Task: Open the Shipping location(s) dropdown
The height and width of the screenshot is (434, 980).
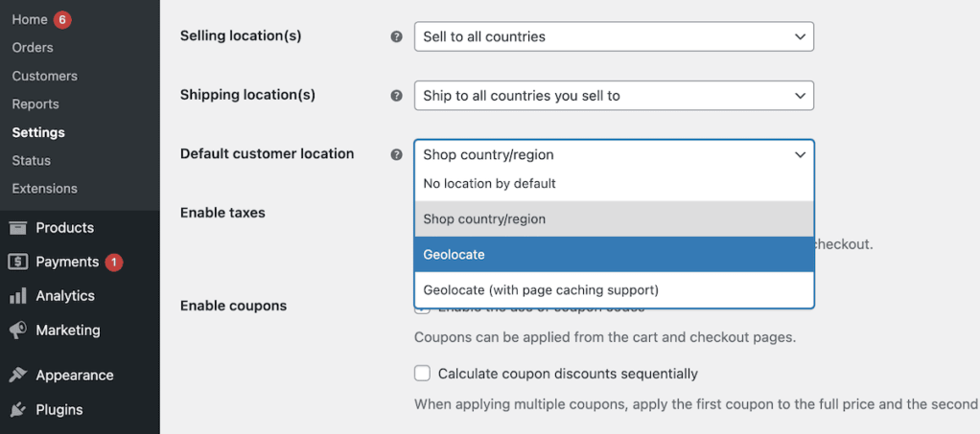Action: pyautogui.click(x=614, y=96)
